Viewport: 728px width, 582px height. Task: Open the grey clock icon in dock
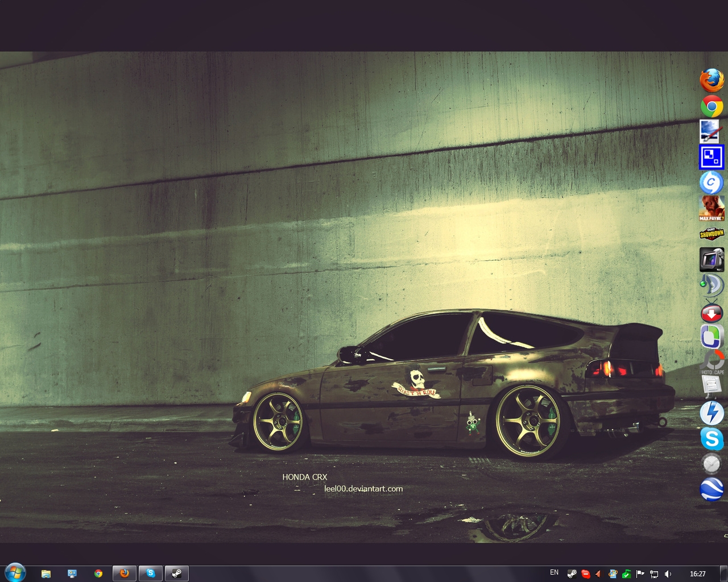[x=712, y=464]
